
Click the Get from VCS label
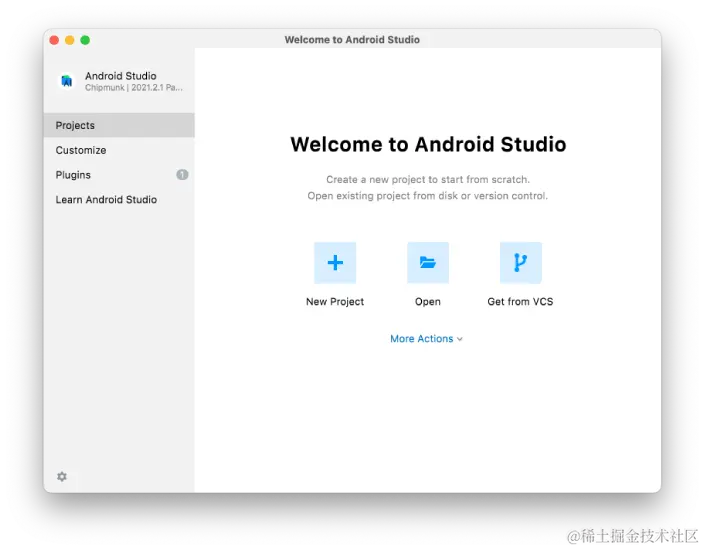(520, 302)
